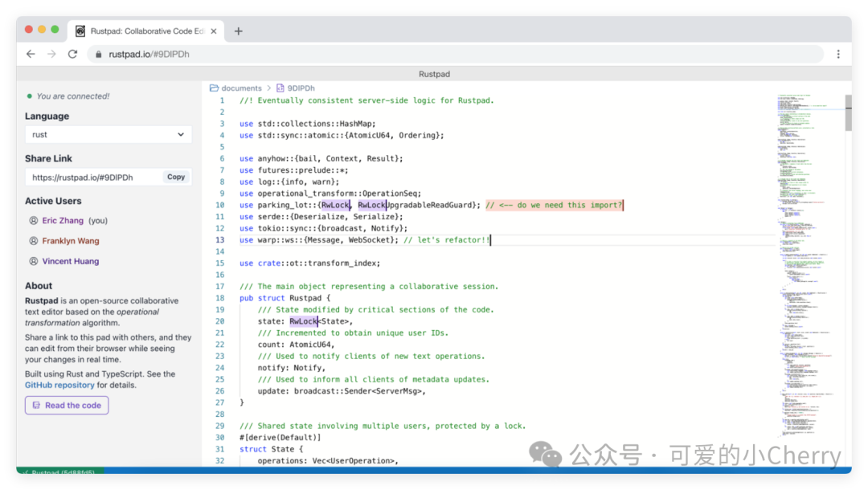Click the code minimap preview
Viewport: 868px width, 490px height.
click(809, 265)
